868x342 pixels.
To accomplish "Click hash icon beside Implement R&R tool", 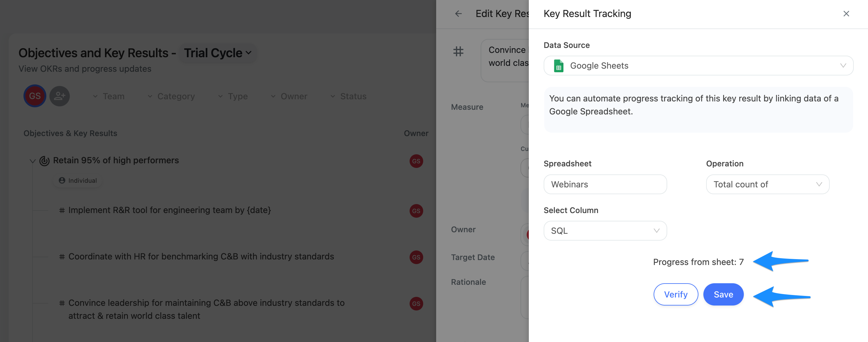I will pyautogui.click(x=62, y=211).
